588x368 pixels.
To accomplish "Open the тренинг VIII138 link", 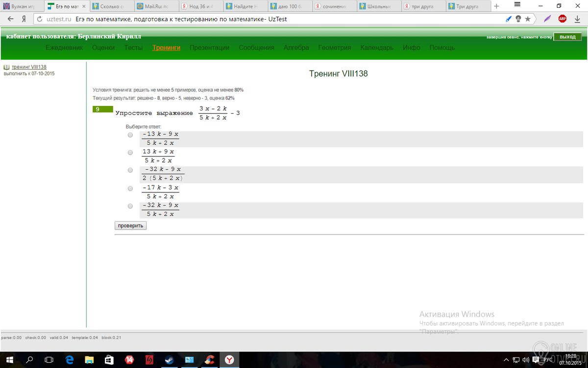I will [29, 67].
